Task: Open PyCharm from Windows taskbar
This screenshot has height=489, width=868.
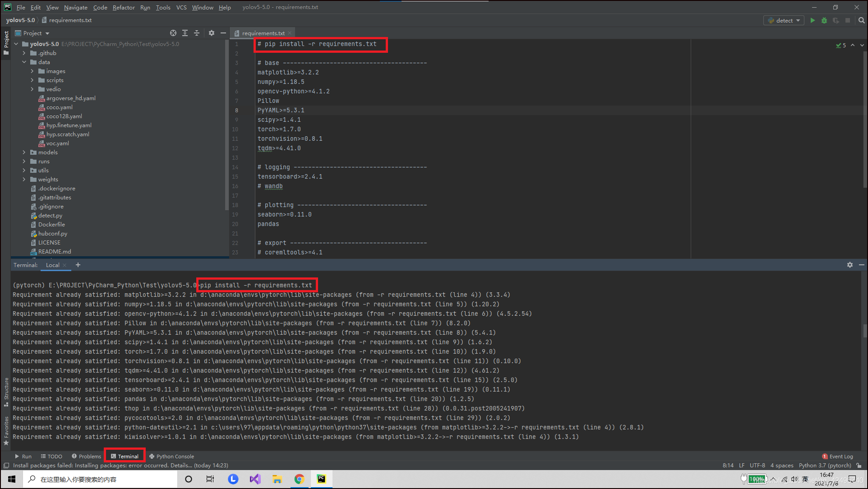Action: [321, 479]
